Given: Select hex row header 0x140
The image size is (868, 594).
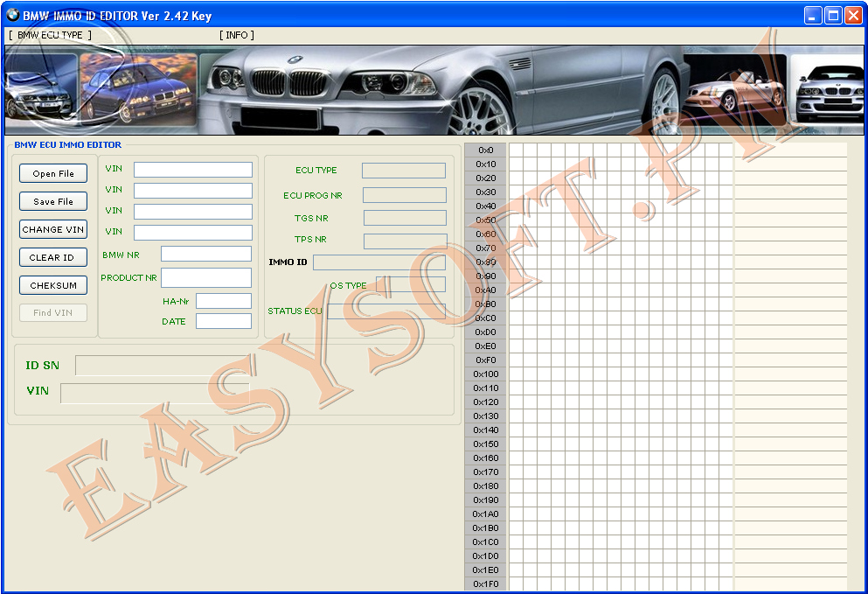Looking at the screenshot, I should click(x=485, y=430).
